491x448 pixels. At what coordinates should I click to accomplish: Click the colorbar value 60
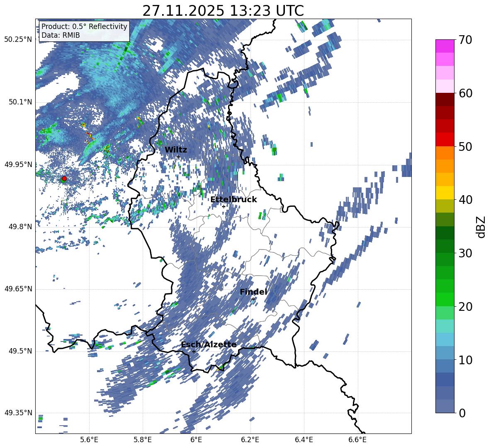[466, 93]
